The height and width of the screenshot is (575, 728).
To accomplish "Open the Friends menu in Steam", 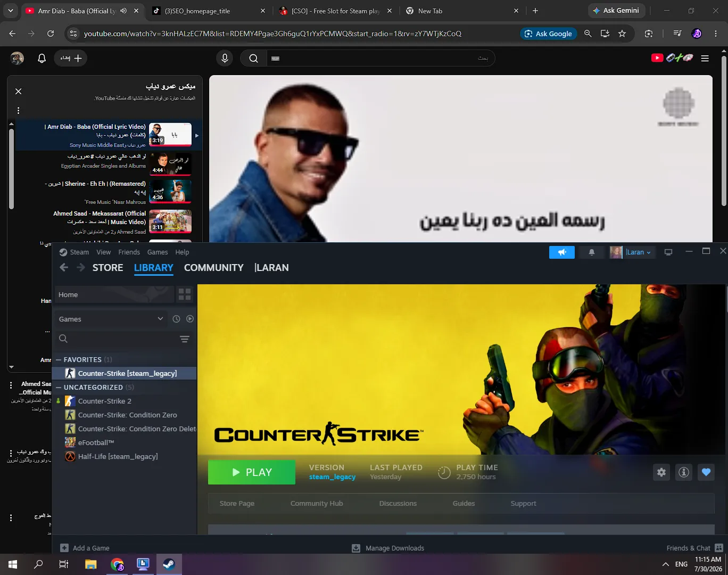I will 129,252.
